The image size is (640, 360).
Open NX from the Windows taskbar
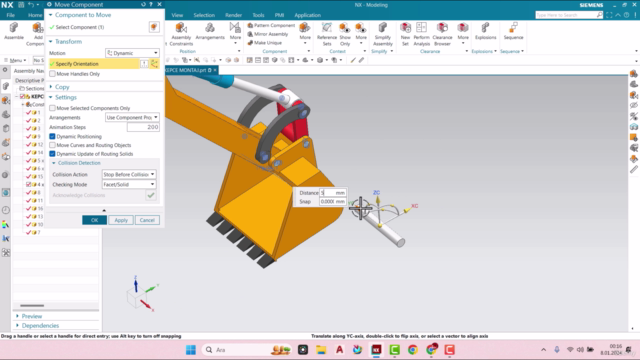tap(376, 350)
